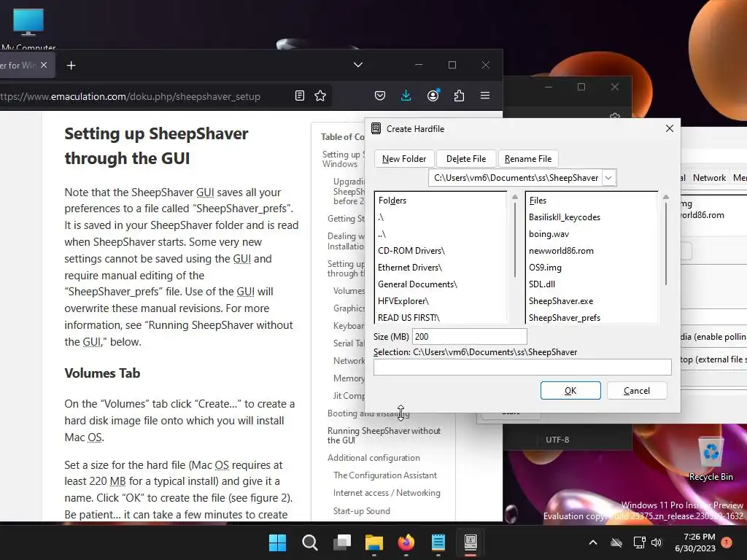747x560 pixels.
Task: Select the SheepShaver.exe file
Action: point(561,301)
